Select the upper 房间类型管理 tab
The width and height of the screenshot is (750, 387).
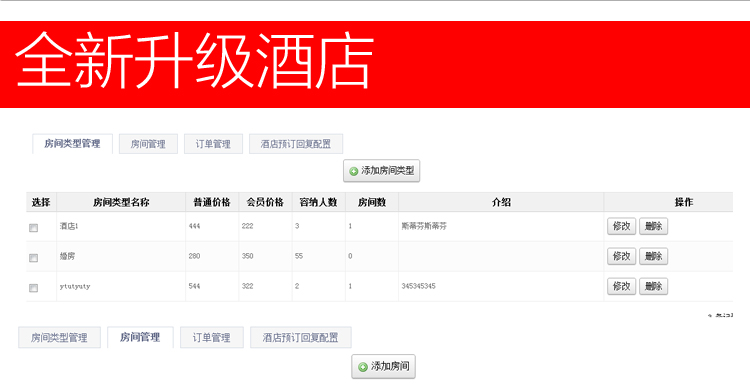[72, 144]
